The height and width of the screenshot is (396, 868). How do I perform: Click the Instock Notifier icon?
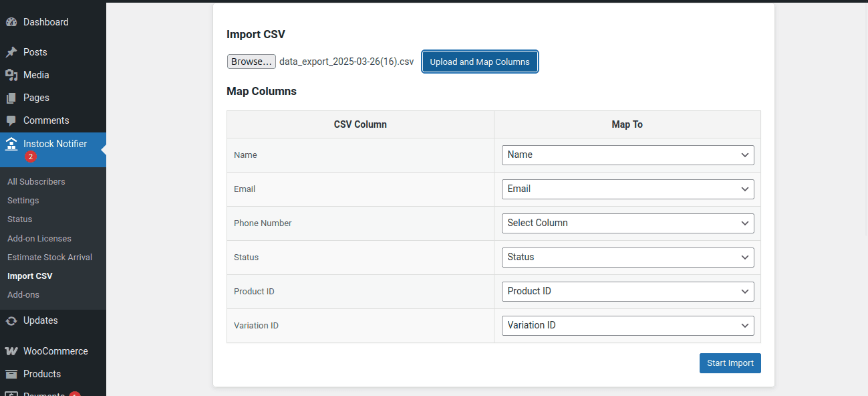[11, 144]
